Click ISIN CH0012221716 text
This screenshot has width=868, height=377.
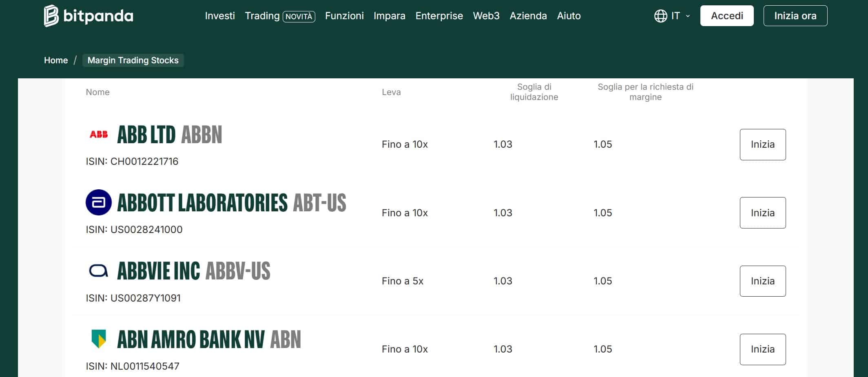pos(132,162)
